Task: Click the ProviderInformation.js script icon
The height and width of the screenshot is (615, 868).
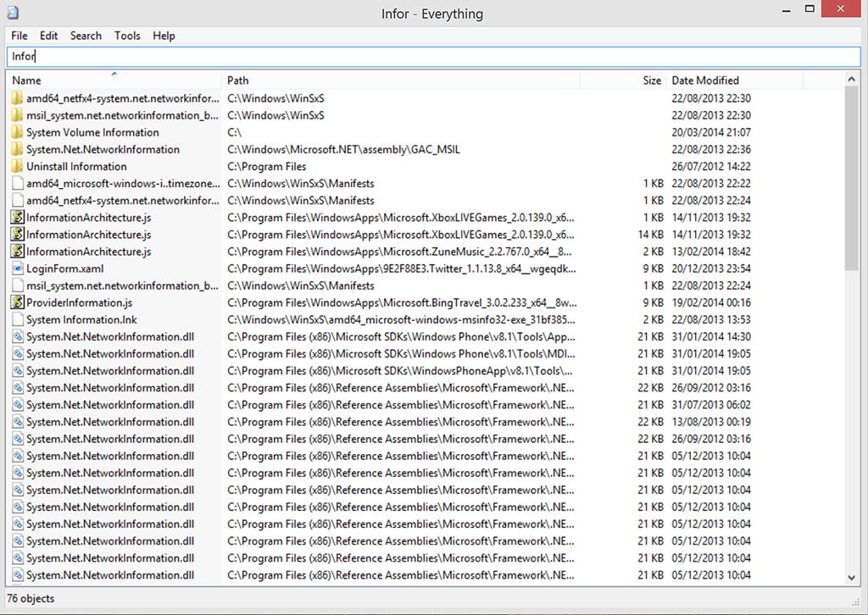Action: tap(17, 302)
